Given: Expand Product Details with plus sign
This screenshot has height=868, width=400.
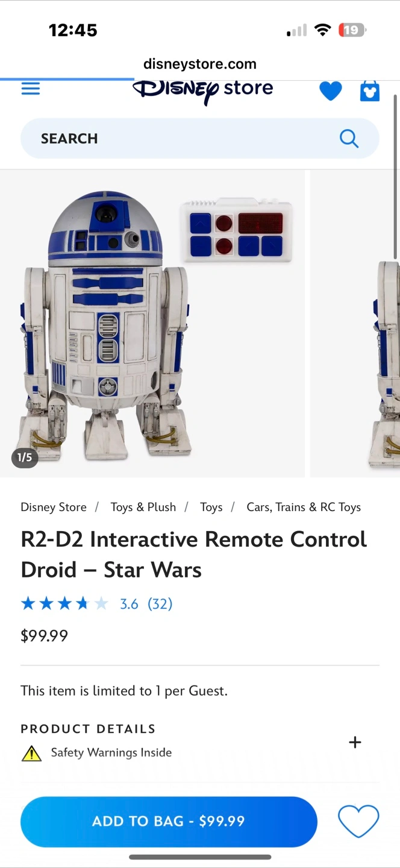Looking at the screenshot, I should 355,742.
